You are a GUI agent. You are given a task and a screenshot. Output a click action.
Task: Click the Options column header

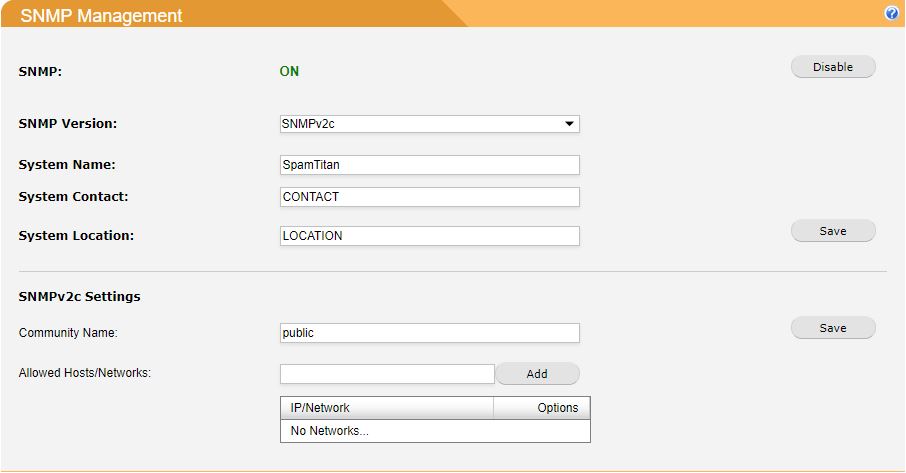[541, 408]
